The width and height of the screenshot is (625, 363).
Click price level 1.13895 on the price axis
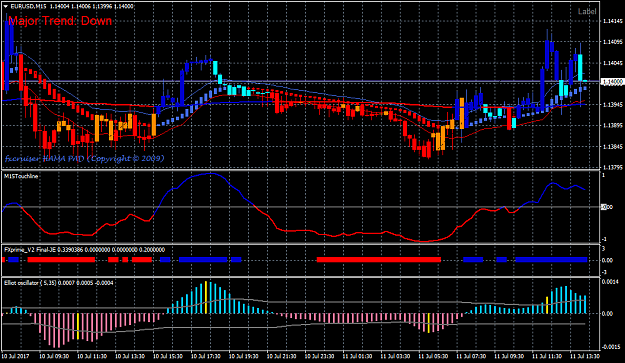[613, 126]
